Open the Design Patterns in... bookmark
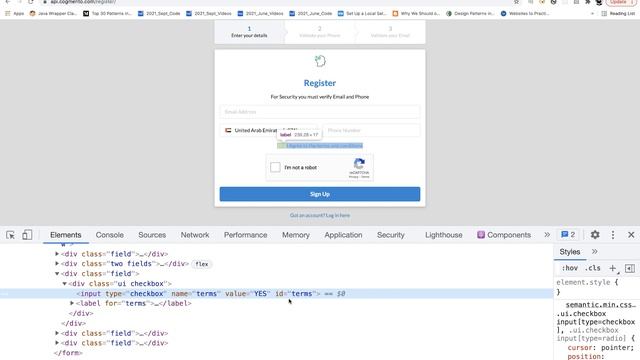The height and width of the screenshot is (360, 640). pyautogui.click(x=470, y=13)
